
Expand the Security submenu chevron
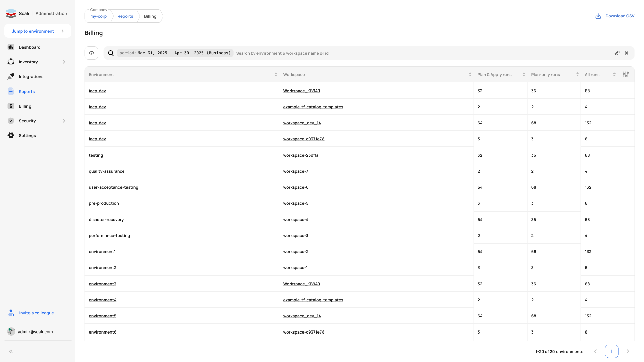tap(64, 121)
